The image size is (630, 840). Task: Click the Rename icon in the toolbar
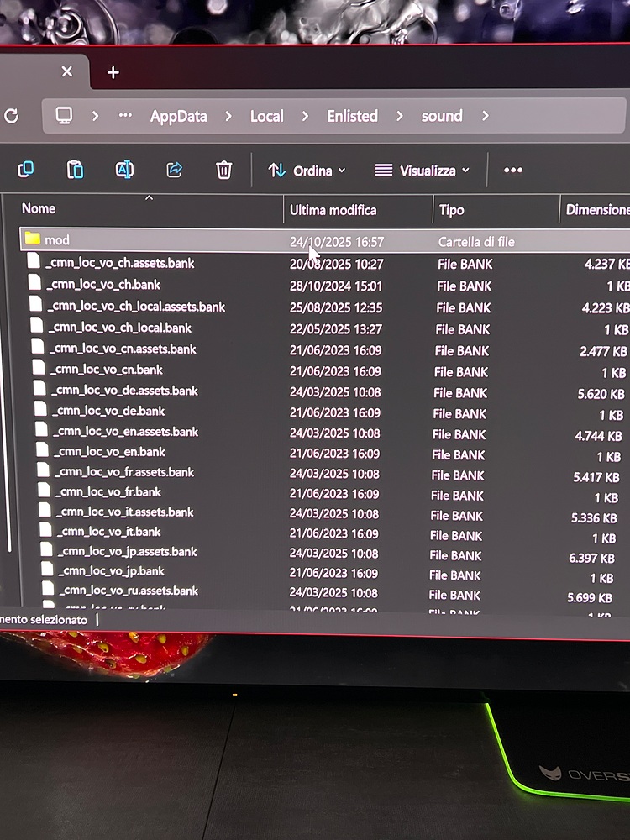[x=124, y=170]
